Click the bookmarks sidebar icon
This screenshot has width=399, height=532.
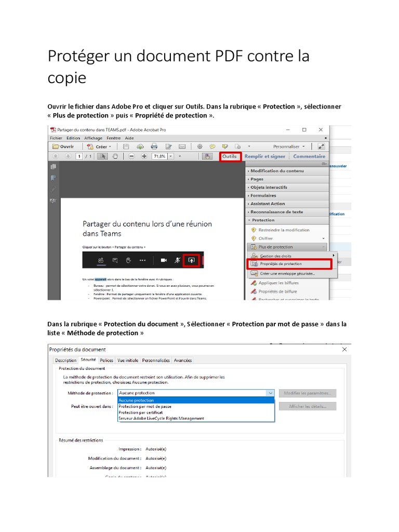click(54, 178)
